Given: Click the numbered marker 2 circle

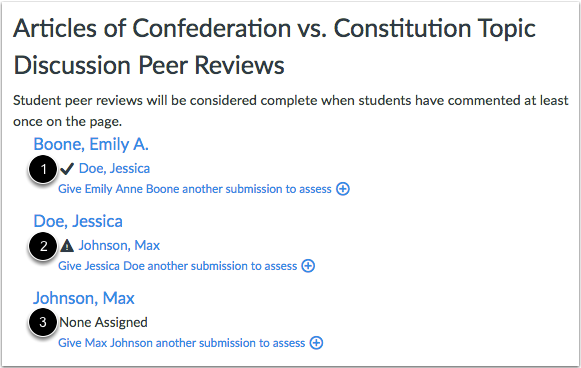Looking at the screenshot, I should [43, 246].
